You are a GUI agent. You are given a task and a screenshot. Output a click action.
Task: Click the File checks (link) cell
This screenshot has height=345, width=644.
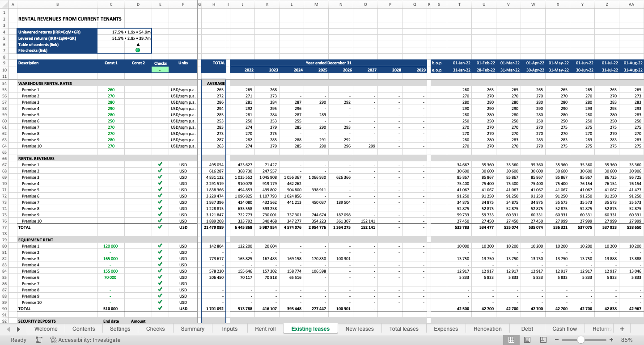point(57,50)
